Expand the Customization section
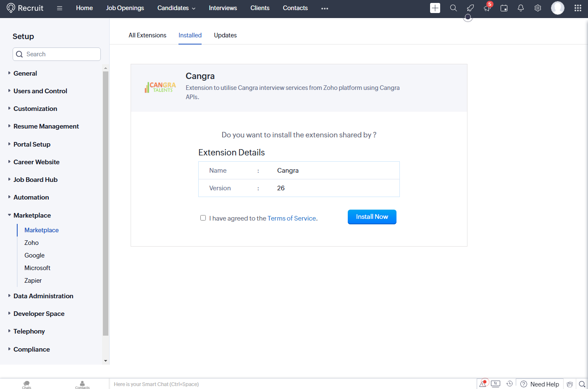588x389 pixels. click(35, 108)
